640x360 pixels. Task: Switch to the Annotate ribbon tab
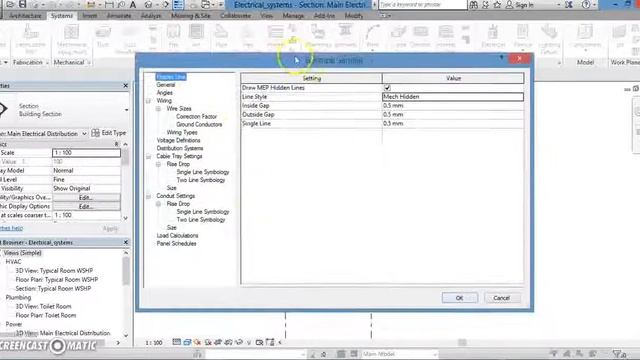[x=119, y=16]
